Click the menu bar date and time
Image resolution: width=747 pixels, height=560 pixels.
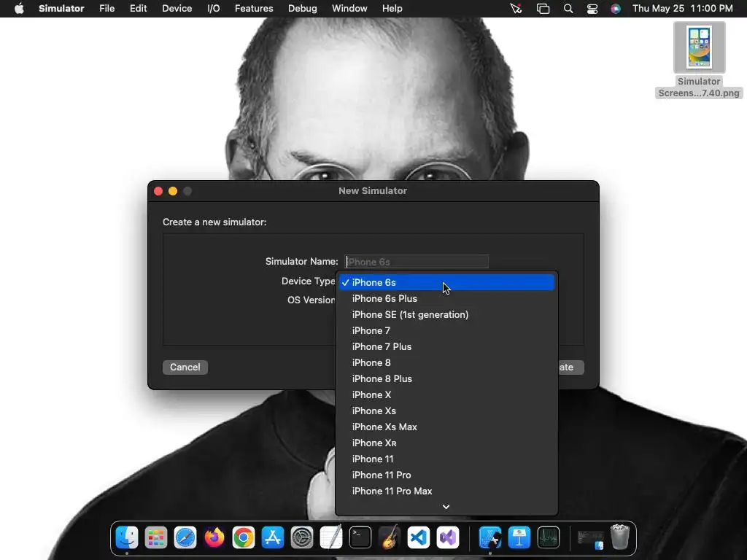click(x=683, y=9)
